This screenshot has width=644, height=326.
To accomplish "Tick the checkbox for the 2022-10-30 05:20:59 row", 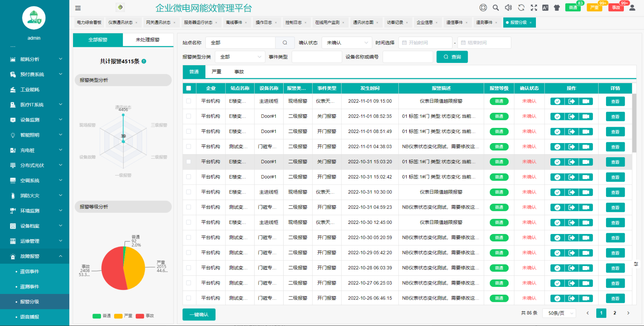I will coord(189,237).
